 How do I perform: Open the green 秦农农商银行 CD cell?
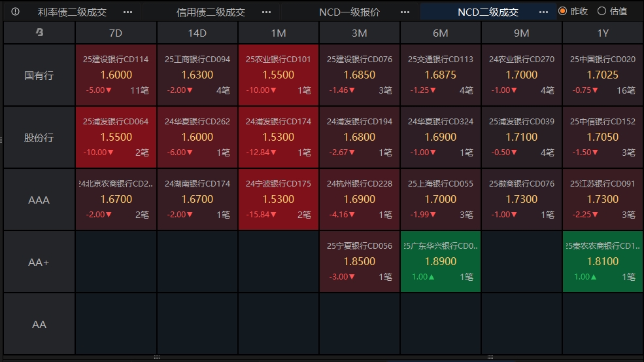(x=603, y=262)
